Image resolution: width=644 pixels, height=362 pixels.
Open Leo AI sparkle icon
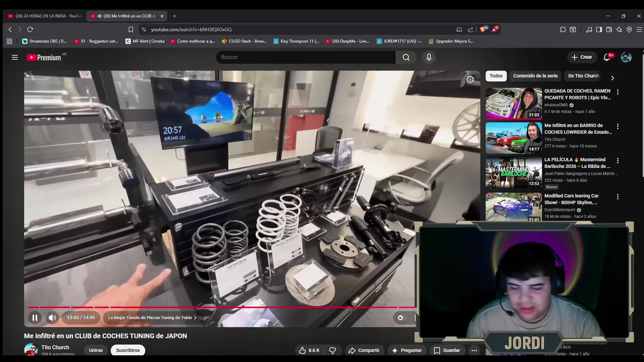619,30
